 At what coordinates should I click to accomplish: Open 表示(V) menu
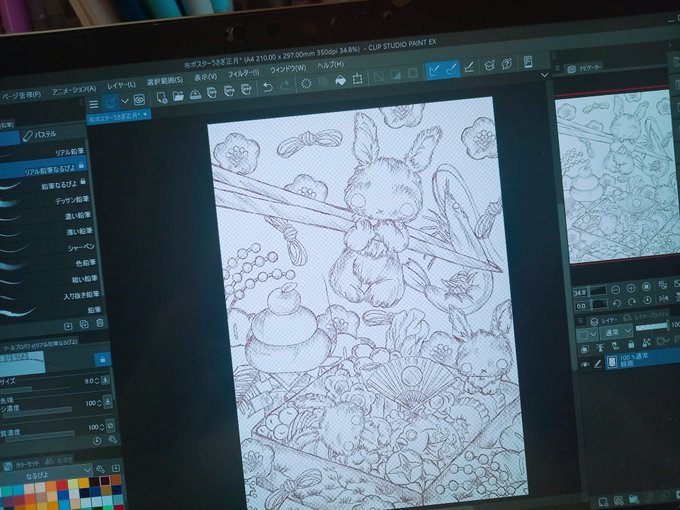(x=205, y=77)
